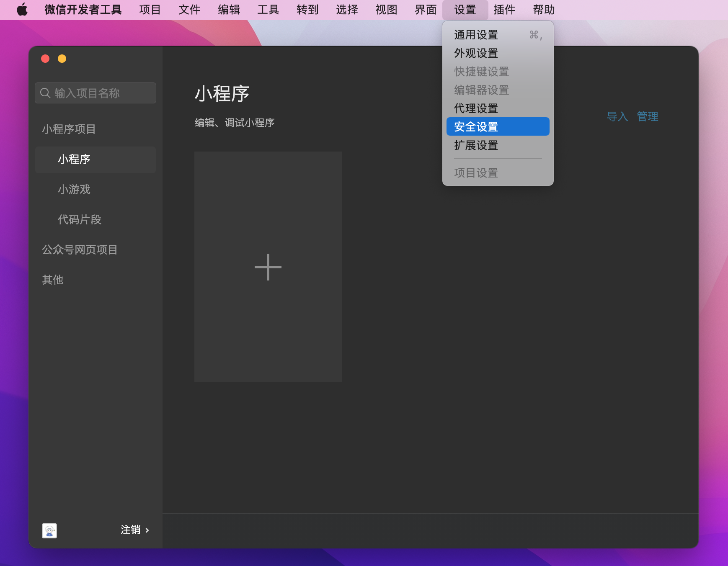The width and height of the screenshot is (728, 566).
Task: Choose 外观设置 in the dropdown
Action: click(x=475, y=53)
